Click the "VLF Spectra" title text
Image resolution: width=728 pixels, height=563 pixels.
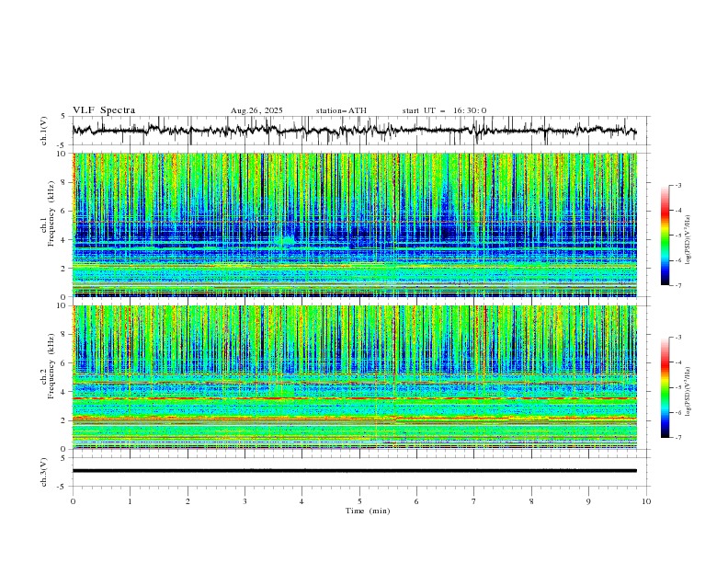click(104, 110)
